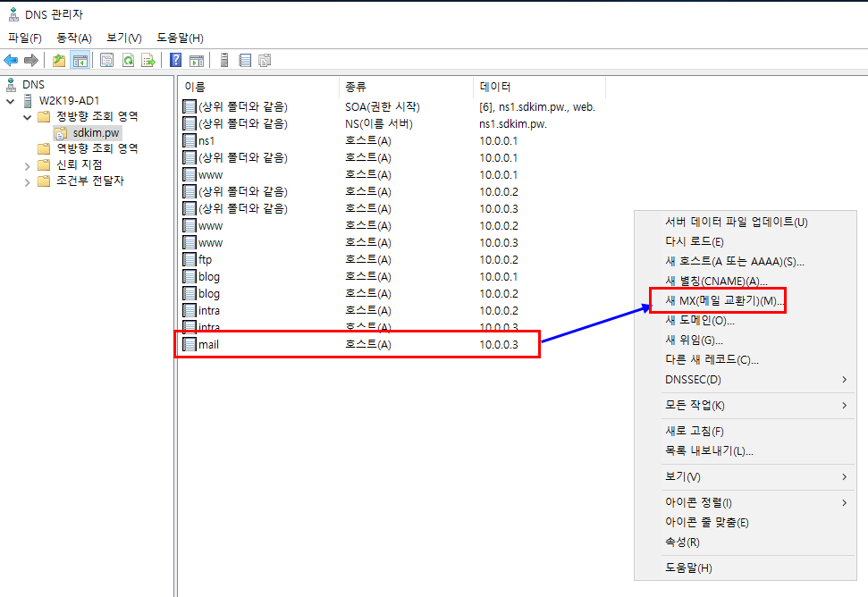
Task: Click the W2K19-AD1 server icon in the tree
Action: (28, 101)
